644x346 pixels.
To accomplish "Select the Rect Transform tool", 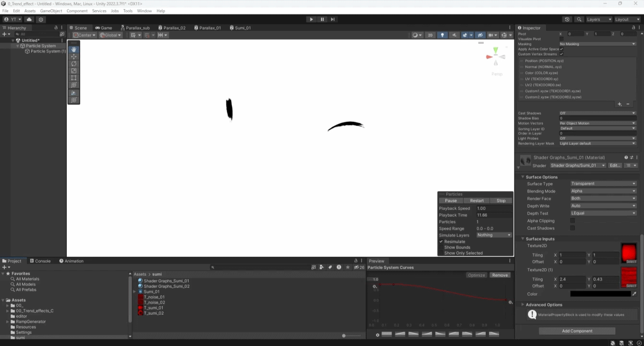I will [x=74, y=78].
